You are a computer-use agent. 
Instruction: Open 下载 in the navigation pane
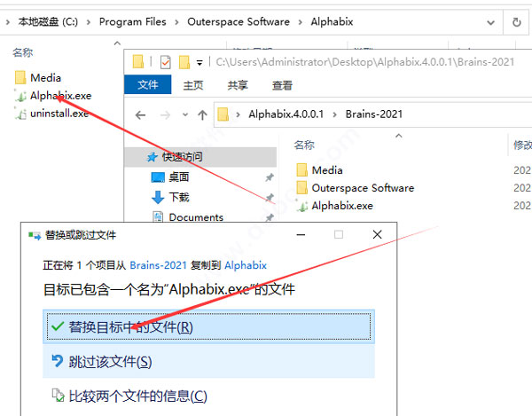[179, 197]
